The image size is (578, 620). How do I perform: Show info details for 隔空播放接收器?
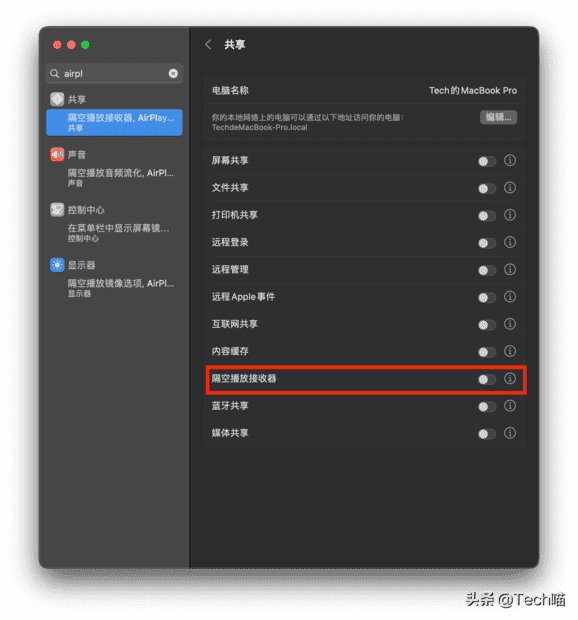(x=510, y=379)
